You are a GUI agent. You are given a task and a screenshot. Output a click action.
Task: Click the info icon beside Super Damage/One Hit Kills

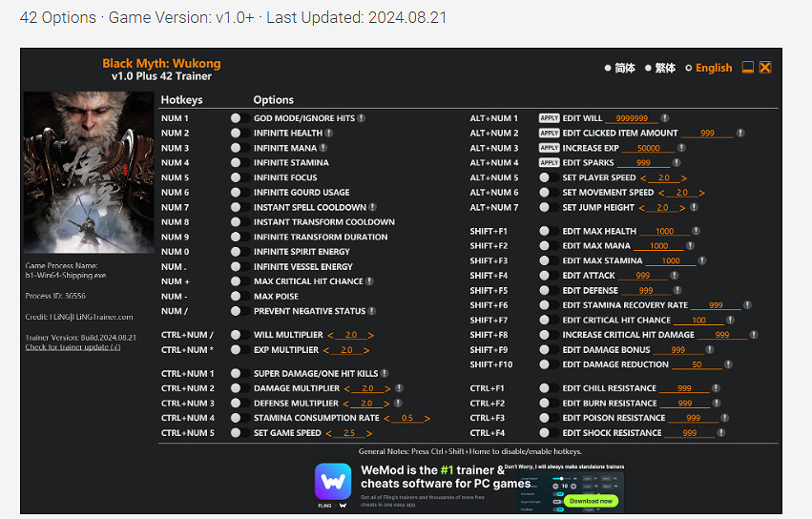tap(385, 374)
